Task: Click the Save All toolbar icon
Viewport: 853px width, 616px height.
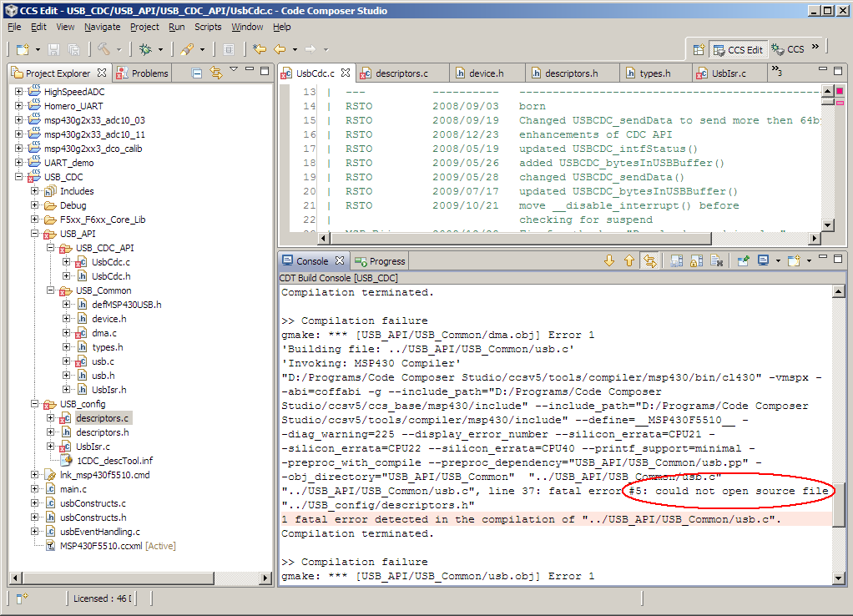Action: pos(73,49)
